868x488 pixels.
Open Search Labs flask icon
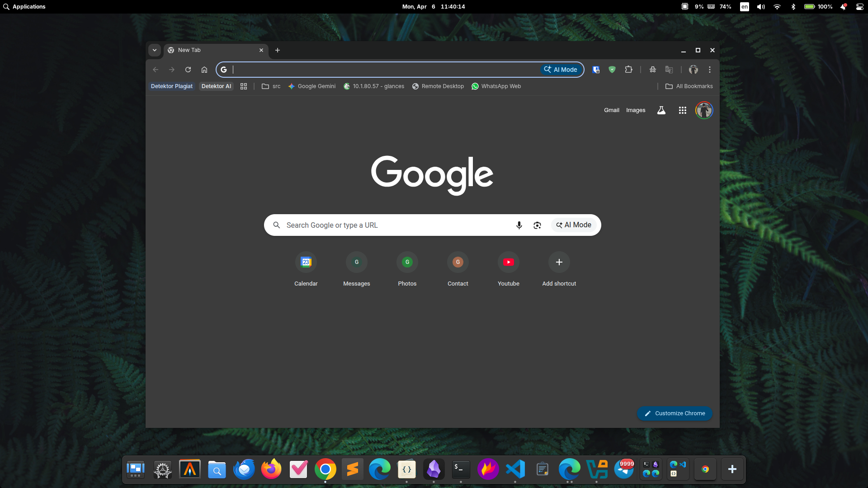661,110
